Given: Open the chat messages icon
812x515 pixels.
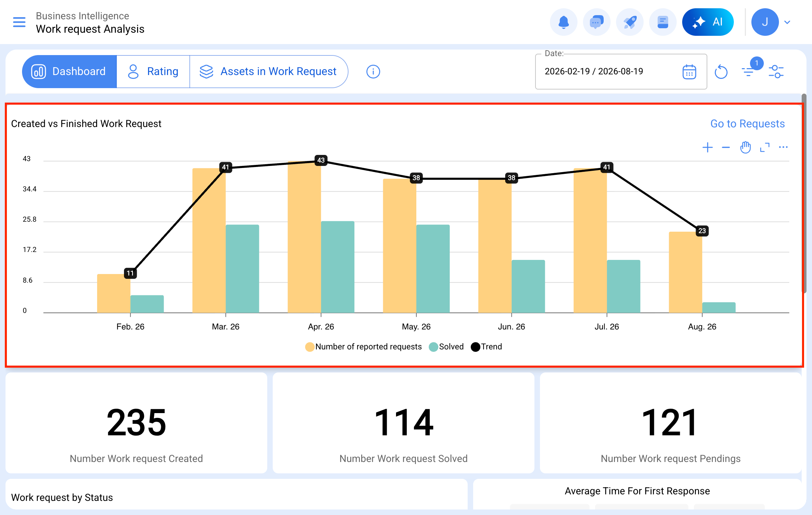Looking at the screenshot, I should coord(597,22).
